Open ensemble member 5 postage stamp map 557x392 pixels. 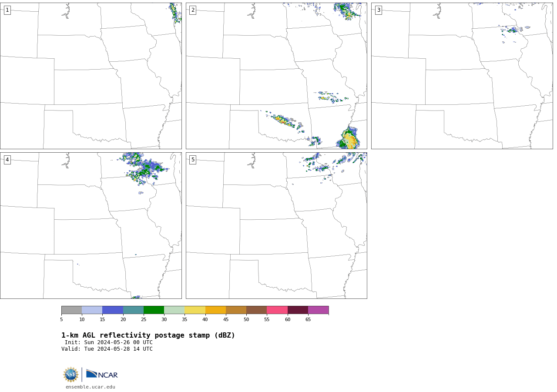pos(276,225)
